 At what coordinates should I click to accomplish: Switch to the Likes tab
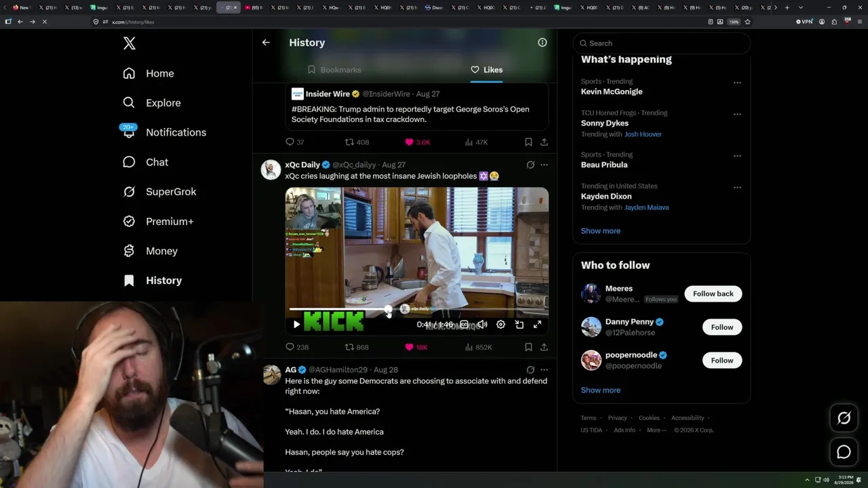[x=486, y=70]
